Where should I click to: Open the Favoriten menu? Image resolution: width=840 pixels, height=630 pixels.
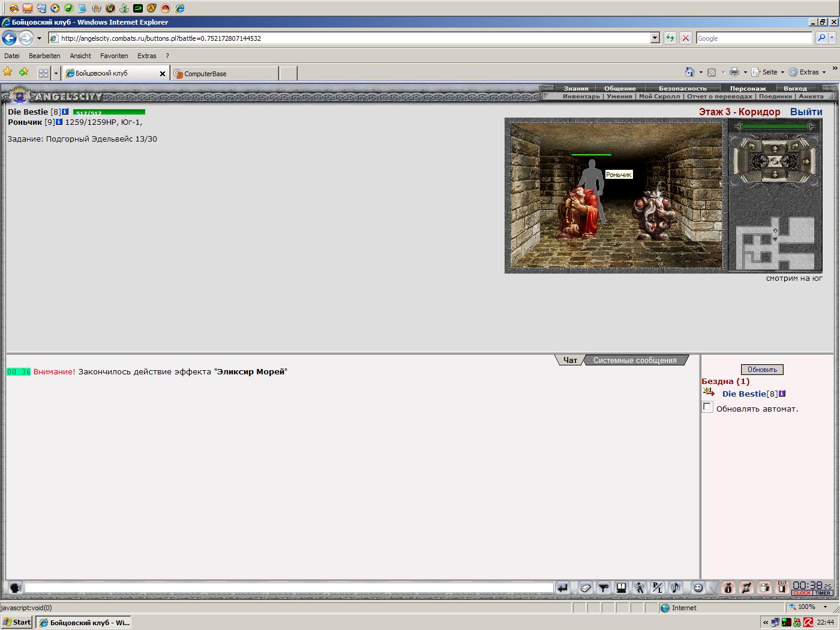(x=114, y=56)
